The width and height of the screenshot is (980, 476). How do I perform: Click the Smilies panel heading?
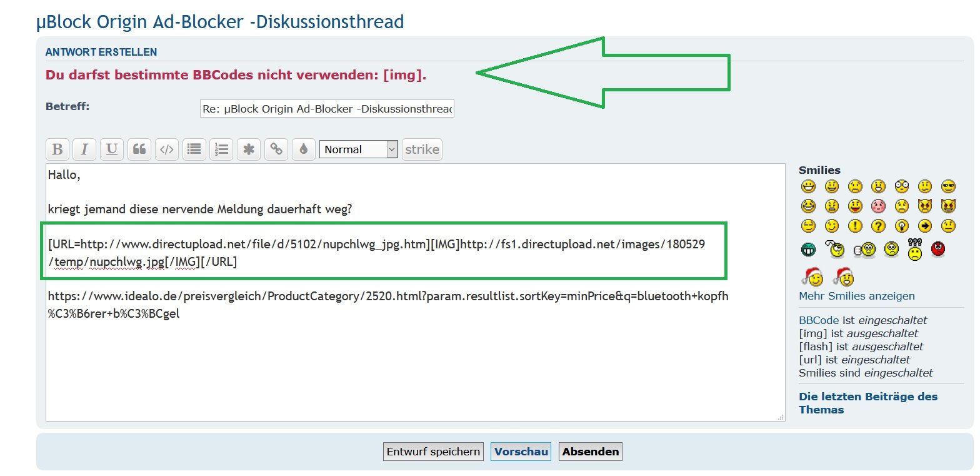tap(819, 170)
